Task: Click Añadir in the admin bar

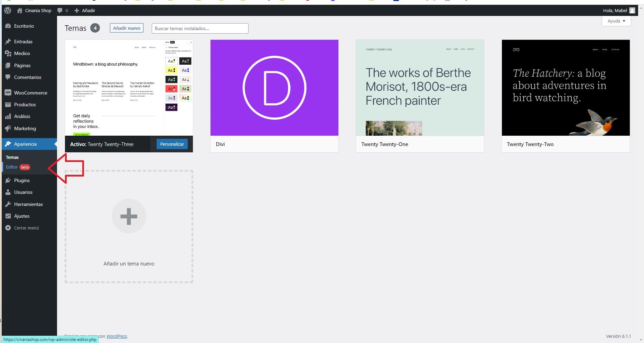Action: coord(88,10)
